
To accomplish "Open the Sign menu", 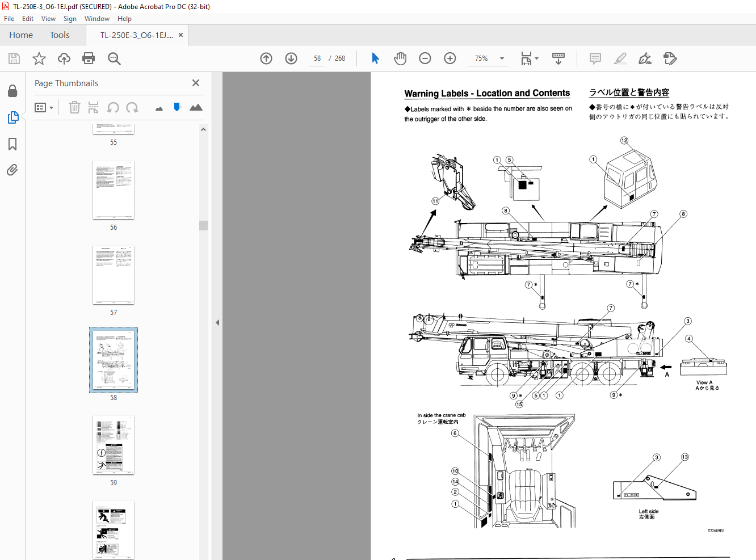I will (70, 19).
